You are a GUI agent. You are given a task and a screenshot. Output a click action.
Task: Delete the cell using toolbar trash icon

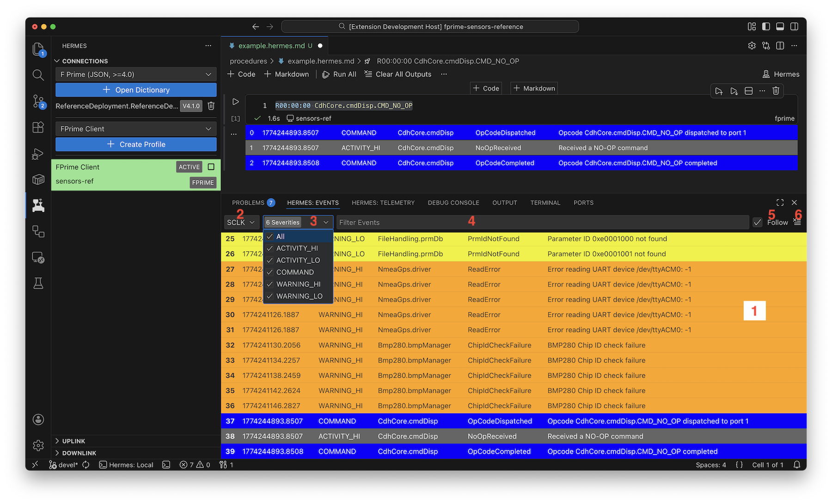776,91
